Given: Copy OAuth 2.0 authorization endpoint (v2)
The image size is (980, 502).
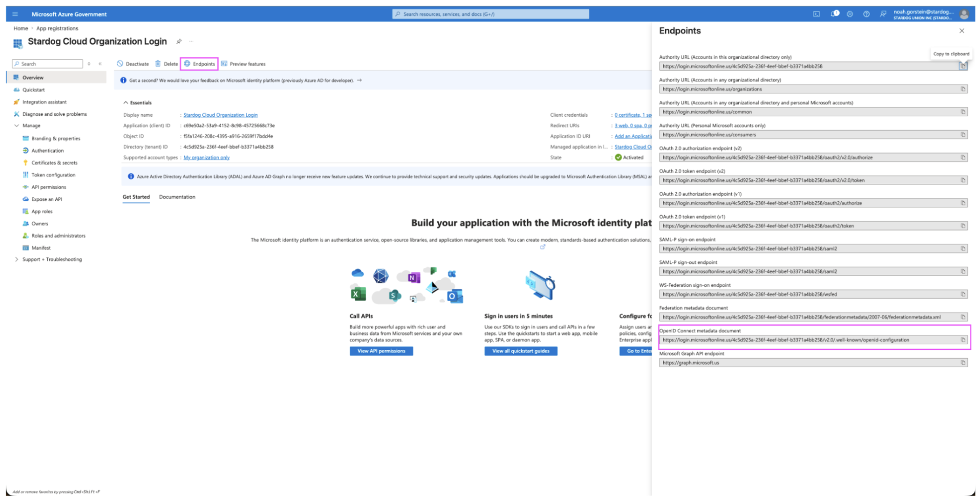Looking at the screenshot, I should [963, 157].
